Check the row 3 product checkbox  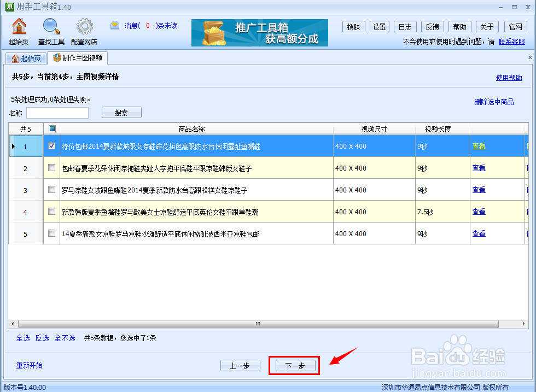[x=51, y=190]
